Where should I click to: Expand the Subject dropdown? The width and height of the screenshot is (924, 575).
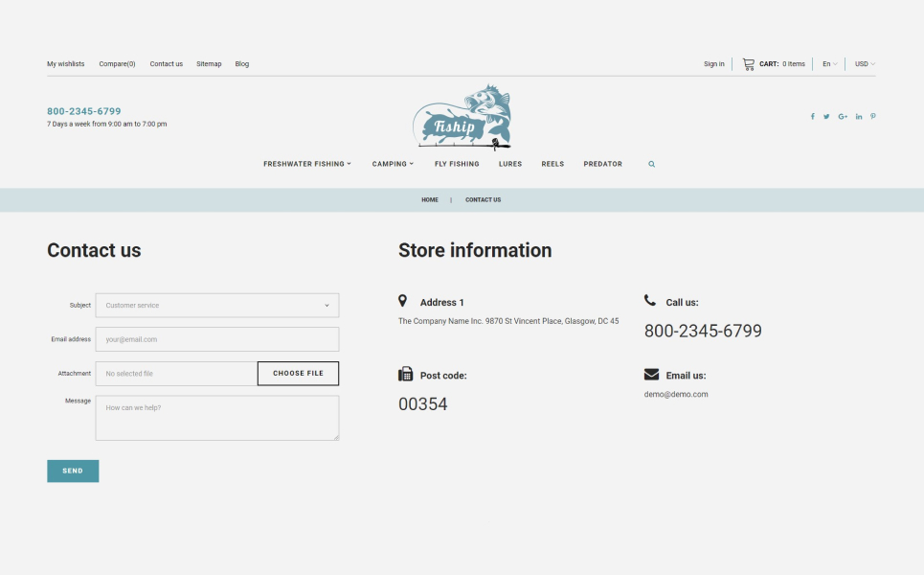(217, 306)
